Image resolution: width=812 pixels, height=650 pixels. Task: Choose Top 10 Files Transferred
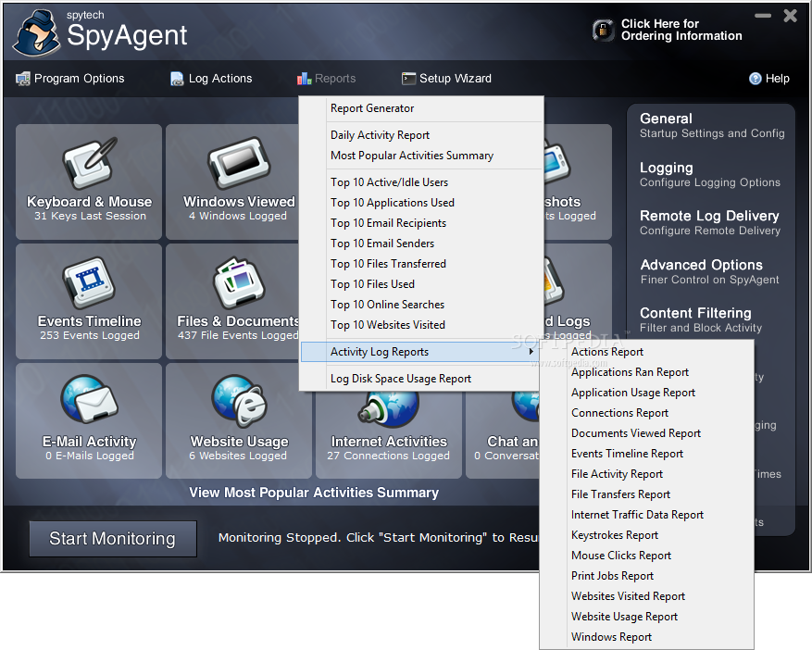click(x=421, y=264)
